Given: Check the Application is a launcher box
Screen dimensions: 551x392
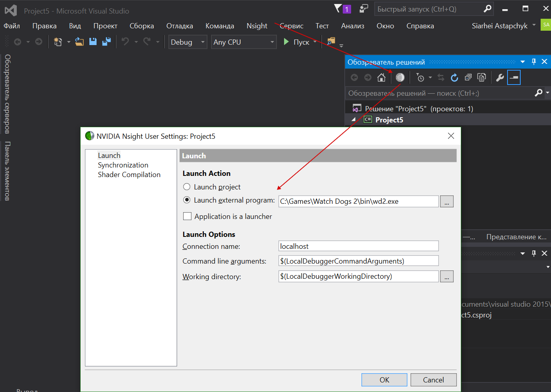Looking at the screenshot, I should pos(187,216).
